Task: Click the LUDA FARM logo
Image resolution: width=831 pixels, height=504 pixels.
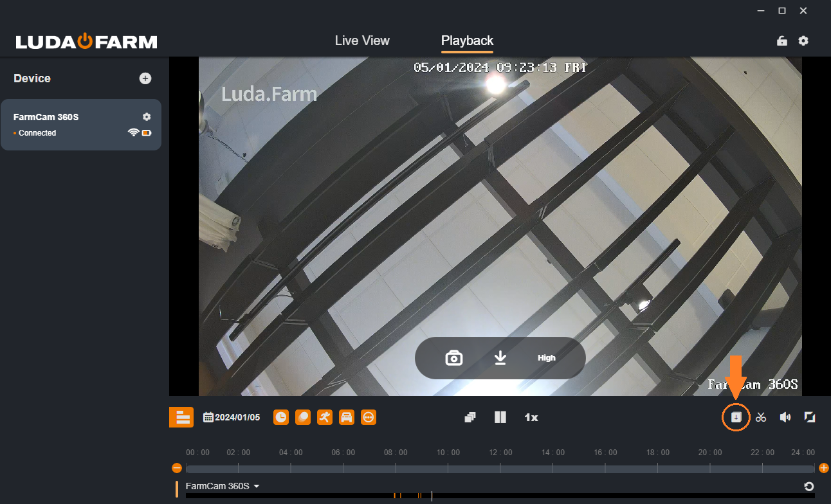Action: click(87, 42)
